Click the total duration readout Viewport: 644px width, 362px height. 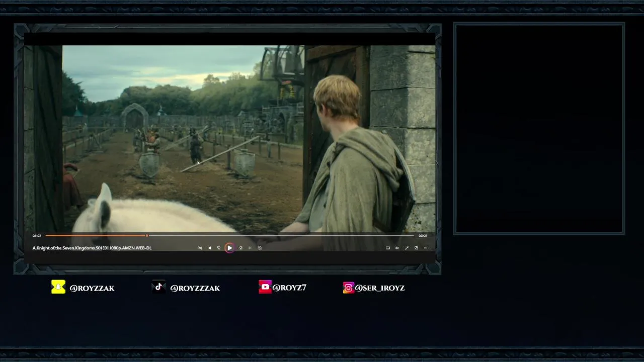(423, 235)
